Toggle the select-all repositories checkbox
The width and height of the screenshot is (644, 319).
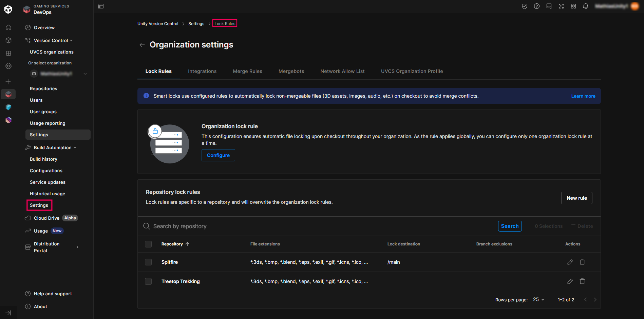148,244
